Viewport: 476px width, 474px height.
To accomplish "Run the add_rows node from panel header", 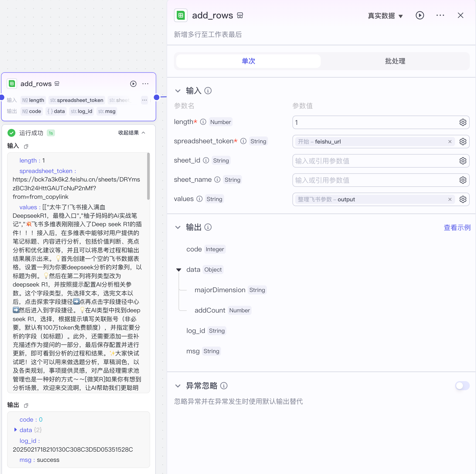I will (x=420, y=15).
